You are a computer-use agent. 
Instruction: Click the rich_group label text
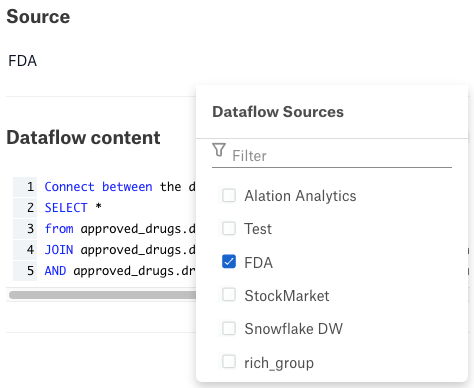(x=279, y=363)
